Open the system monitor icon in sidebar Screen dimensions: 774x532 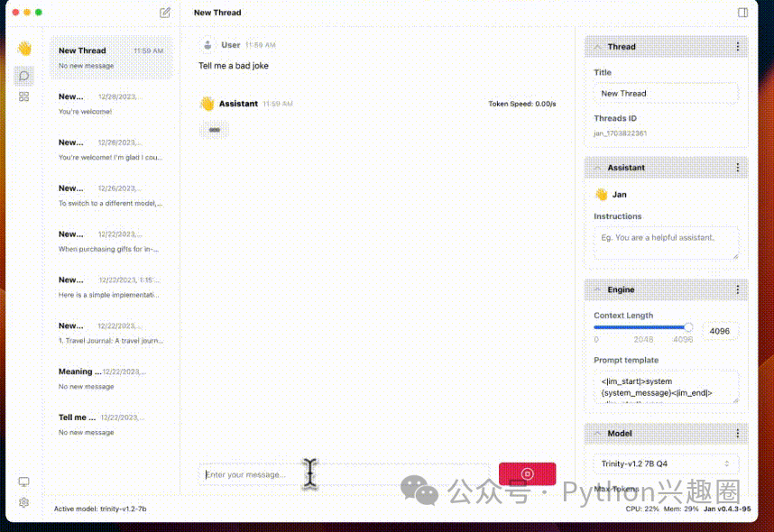click(x=23, y=482)
